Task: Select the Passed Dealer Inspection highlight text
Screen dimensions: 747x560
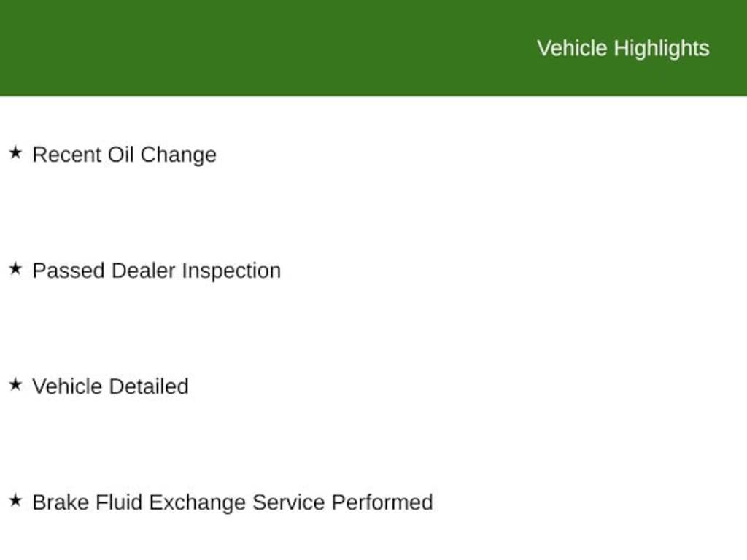Action: tap(157, 271)
